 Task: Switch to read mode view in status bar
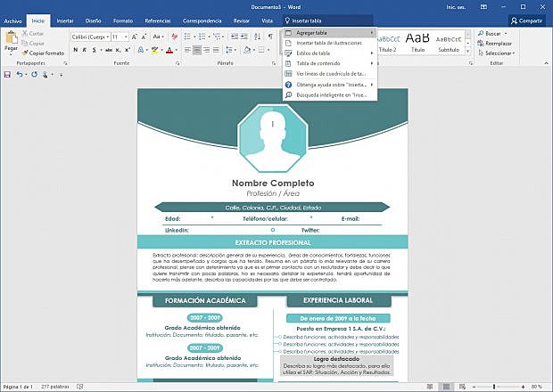(x=430, y=387)
